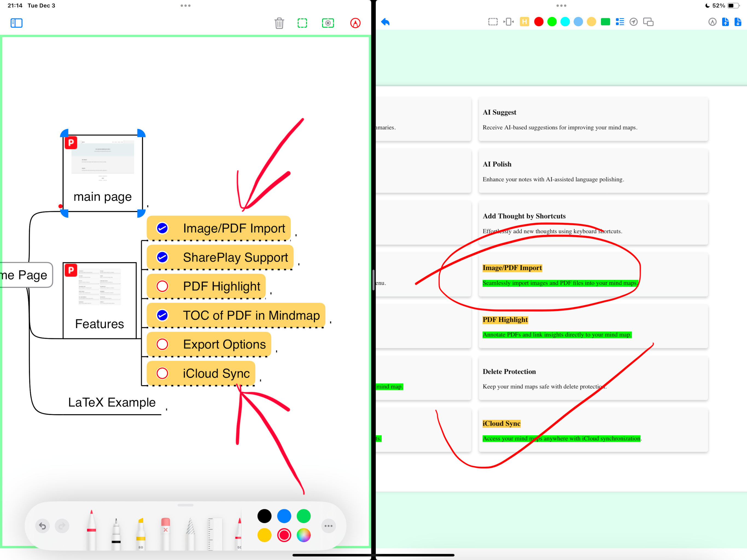Open the color wheel picker
This screenshot has height=560, width=747.
pyautogui.click(x=304, y=535)
